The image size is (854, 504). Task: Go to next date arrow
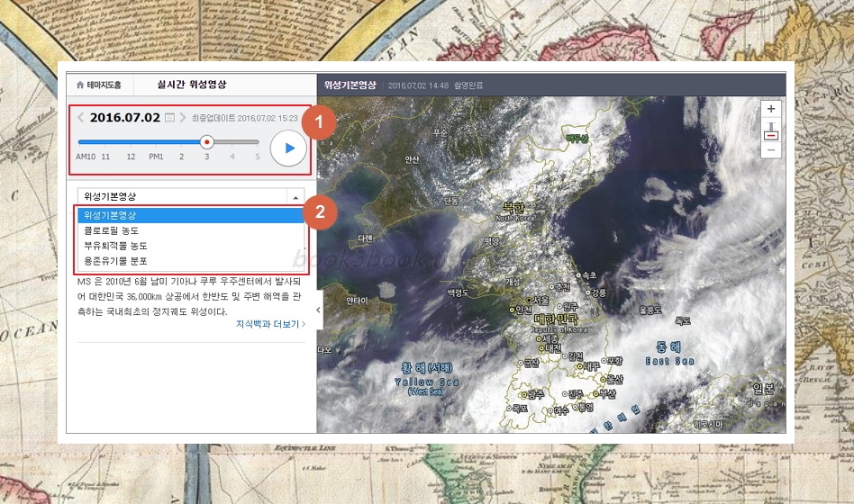(x=183, y=117)
